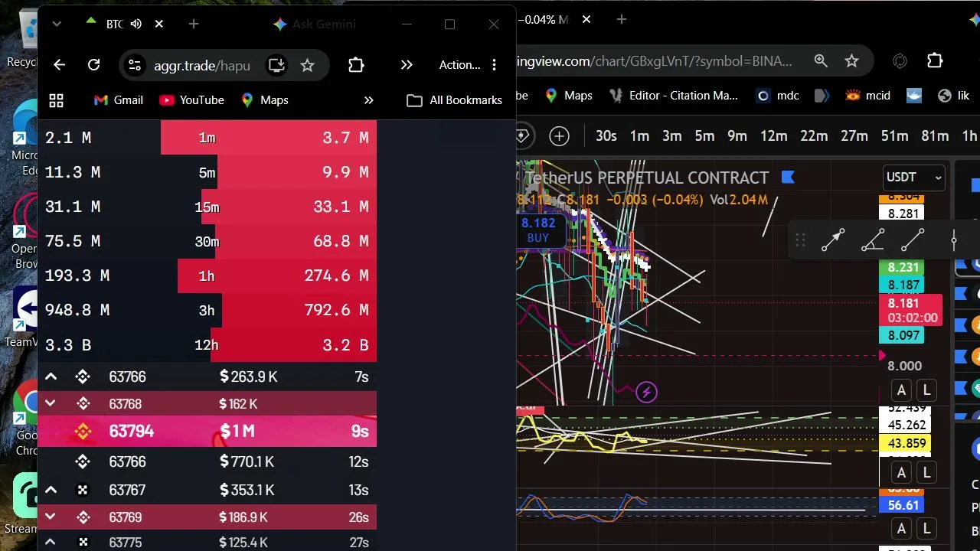
Task: Open the Gmail bookmark
Action: click(118, 100)
